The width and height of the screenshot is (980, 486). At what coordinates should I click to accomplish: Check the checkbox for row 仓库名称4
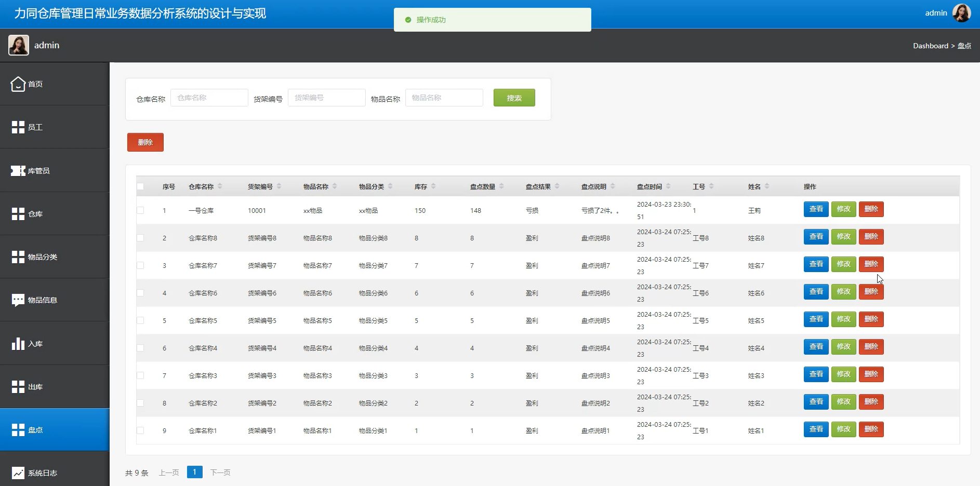140,348
